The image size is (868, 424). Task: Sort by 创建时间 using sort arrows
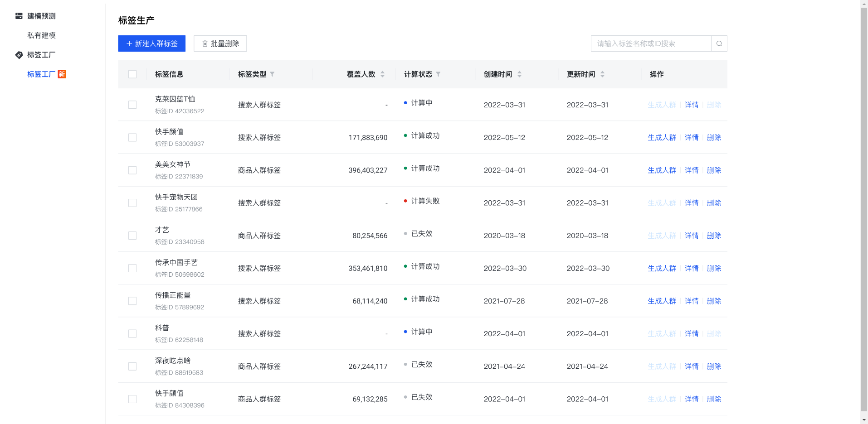[x=519, y=74]
